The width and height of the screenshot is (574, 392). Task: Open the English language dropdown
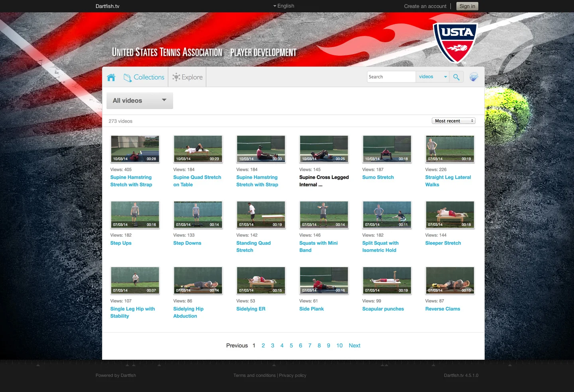pos(284,6)
